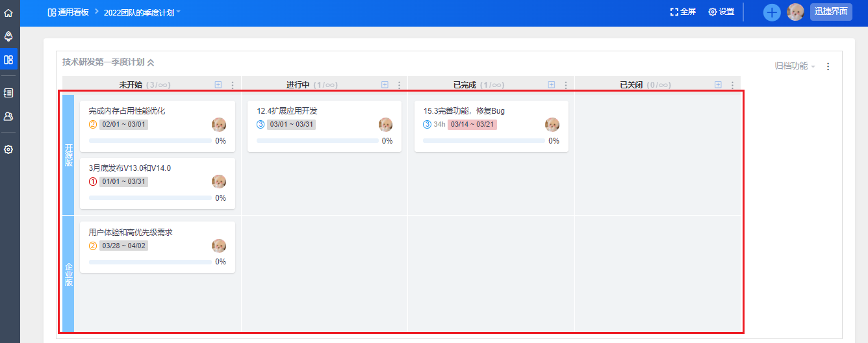Open card 15.3完善功能，修复Bug

(x=464, y=111)
